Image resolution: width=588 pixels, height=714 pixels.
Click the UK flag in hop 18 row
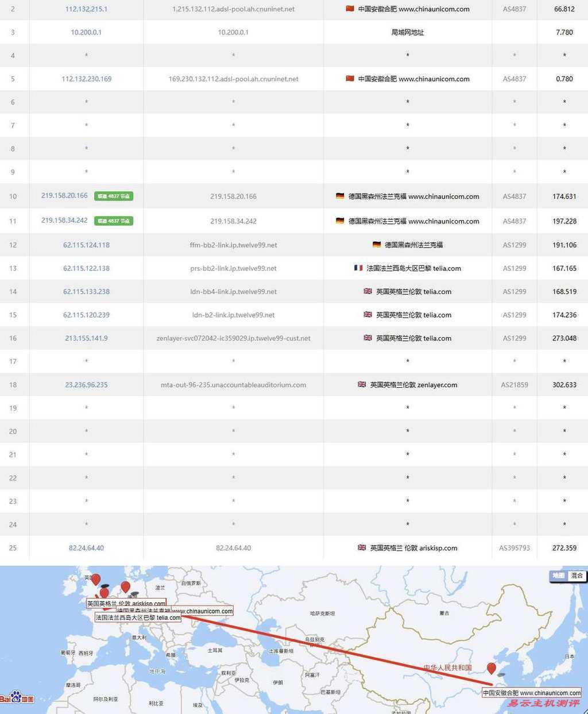pos(362,385)
